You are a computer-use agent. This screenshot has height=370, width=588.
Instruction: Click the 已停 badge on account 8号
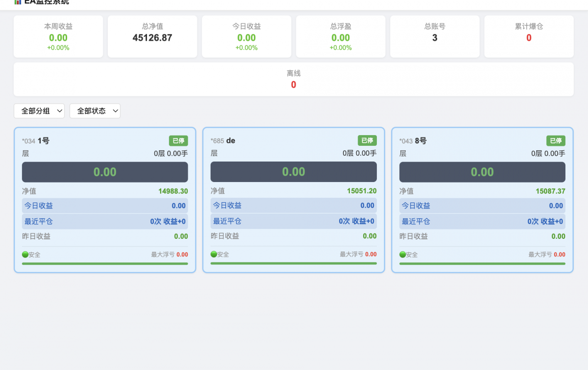click(x=556, y=141)
